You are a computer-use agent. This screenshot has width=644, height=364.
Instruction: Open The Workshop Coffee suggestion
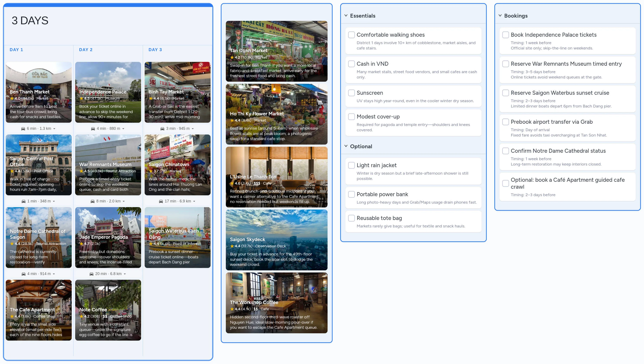276,303
